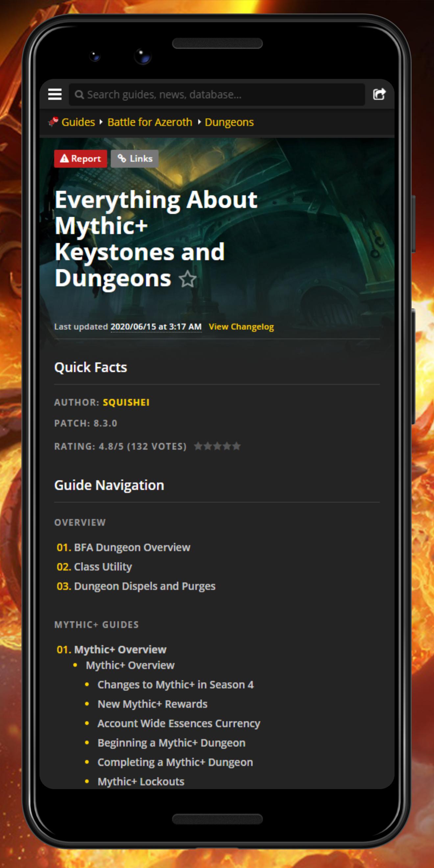Open 03. Dungeon Dispels and Purges

(x=136, y=586)
